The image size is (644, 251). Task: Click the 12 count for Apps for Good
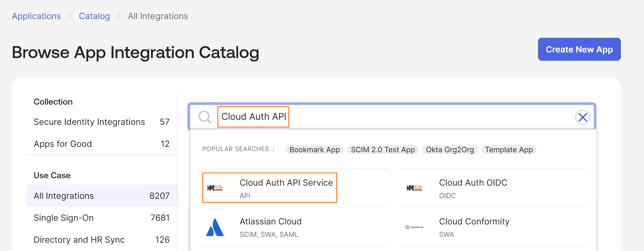click(x=165, y=144)
